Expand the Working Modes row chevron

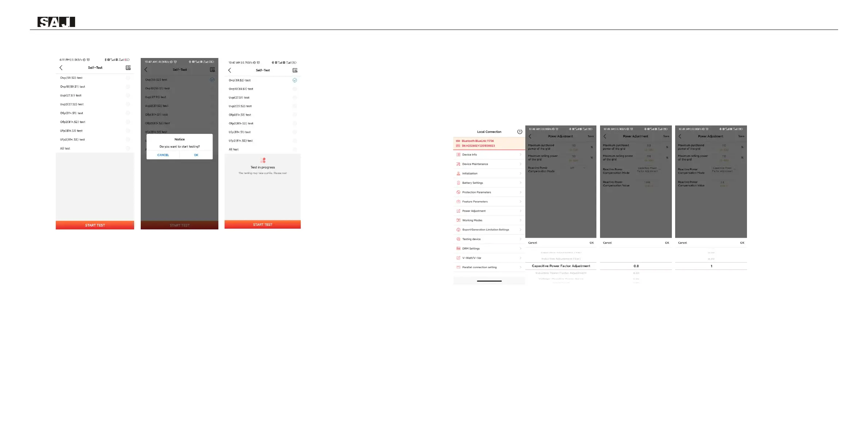521,220
